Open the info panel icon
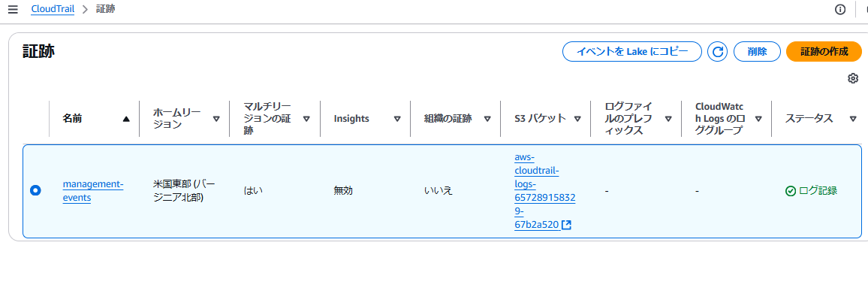Screen dimensions: 868x297 [839, 10]
